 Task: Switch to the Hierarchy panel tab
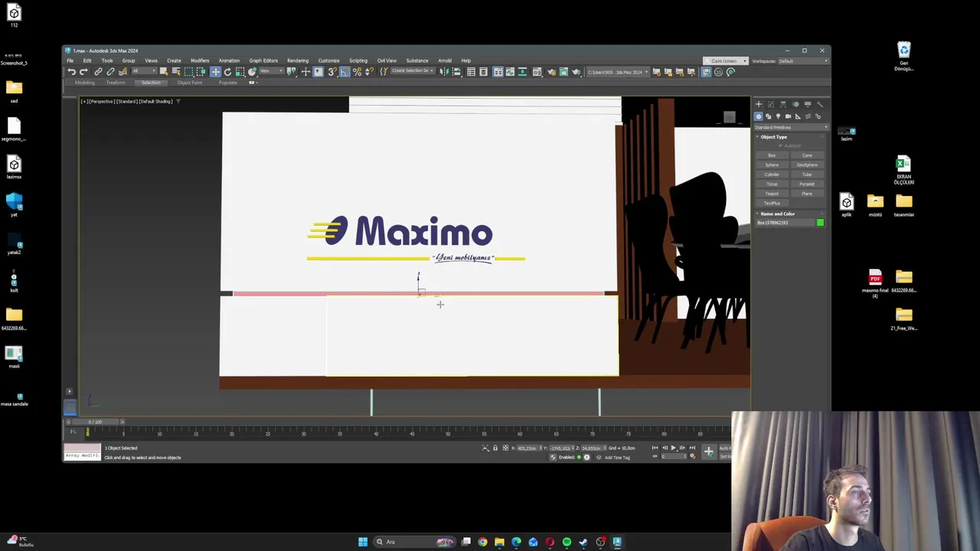[783, 104]
